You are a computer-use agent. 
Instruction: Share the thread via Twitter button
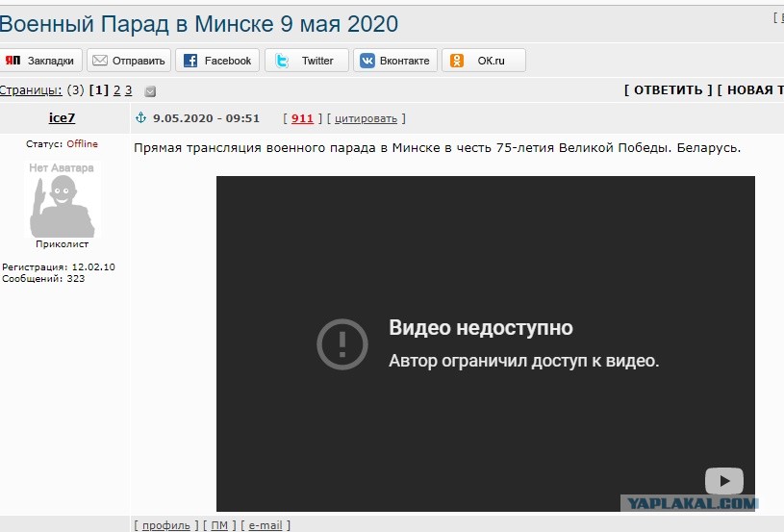tap(307, 61)
